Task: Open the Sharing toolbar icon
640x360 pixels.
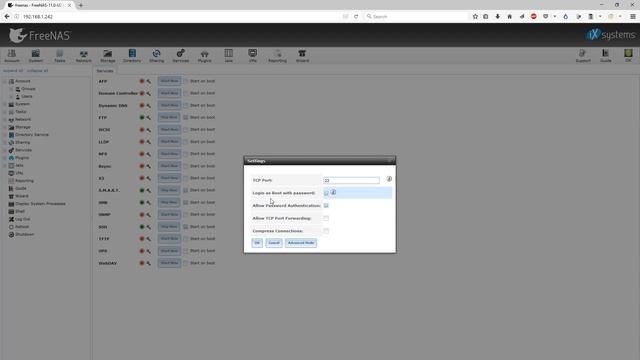Action: pyautogui.click(x=156, y=56)
